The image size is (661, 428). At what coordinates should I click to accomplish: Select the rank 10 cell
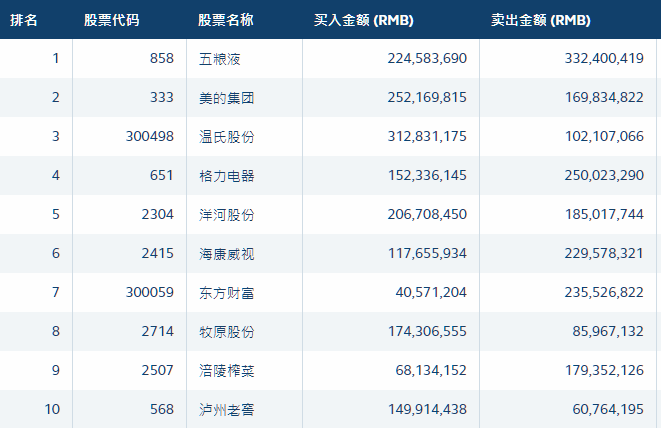tap(52, 410)
